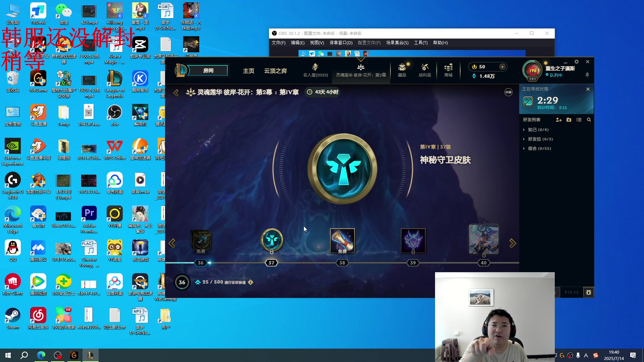Open the Riot Client desktop shortcut

coord(13,285)
